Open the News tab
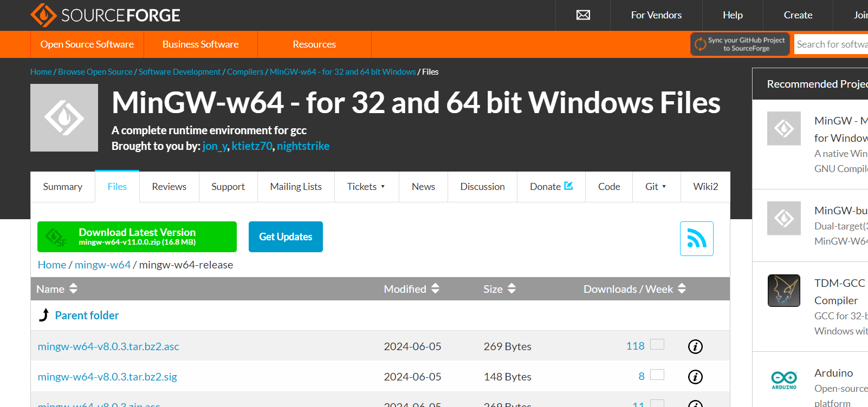This screenshot has height=407, width=868. (423, 187)
